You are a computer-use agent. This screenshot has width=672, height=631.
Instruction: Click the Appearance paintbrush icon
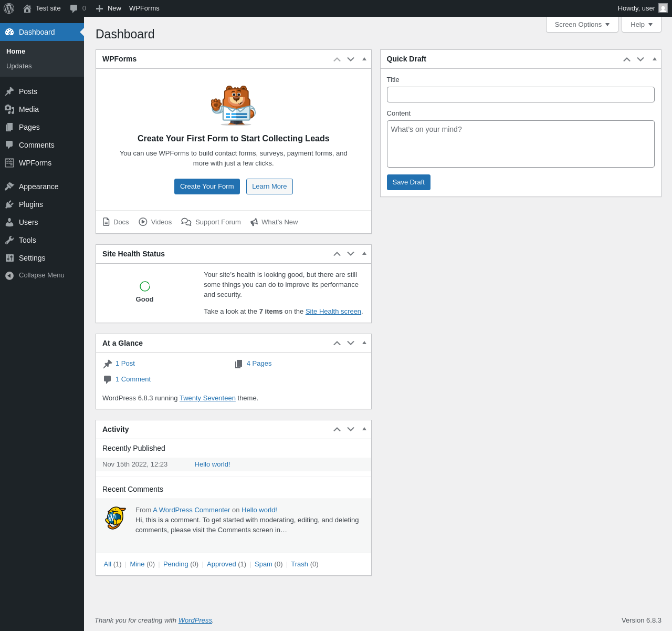[9, 187]
